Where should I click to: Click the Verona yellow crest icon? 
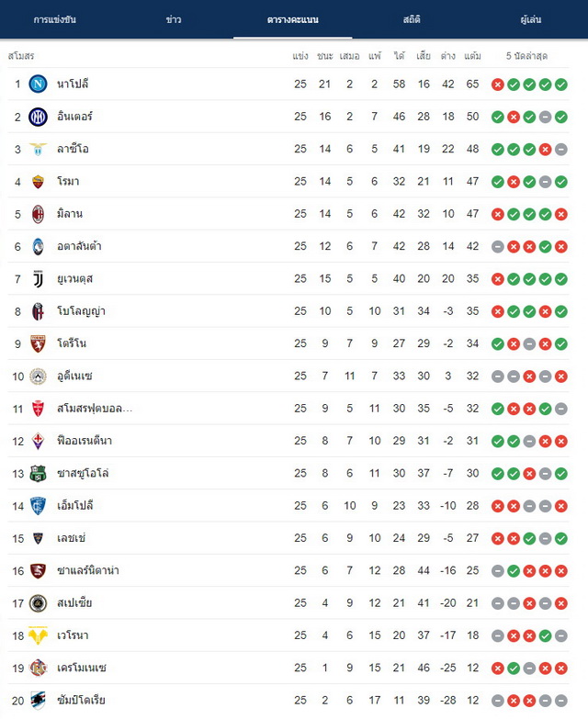tap(38, 635)
